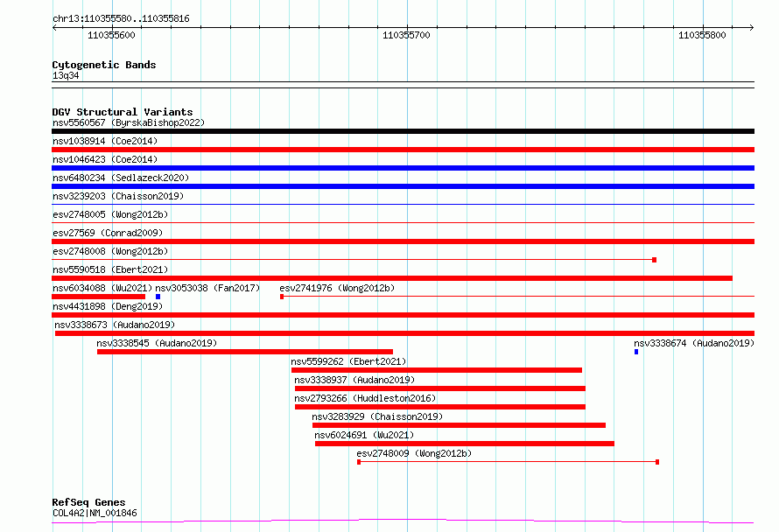The image size is (779, 532).
Task: Click ruler position 110355700
Action: [406, 35]
